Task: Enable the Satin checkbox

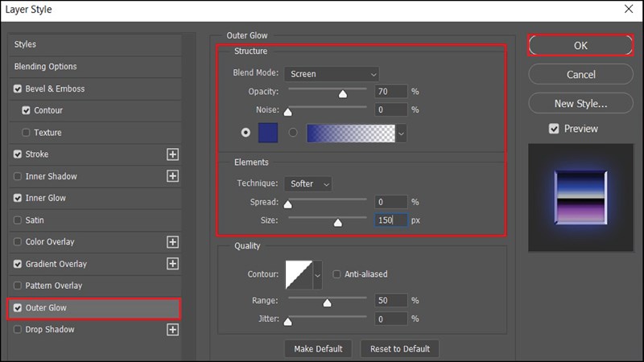Action: 18,220
